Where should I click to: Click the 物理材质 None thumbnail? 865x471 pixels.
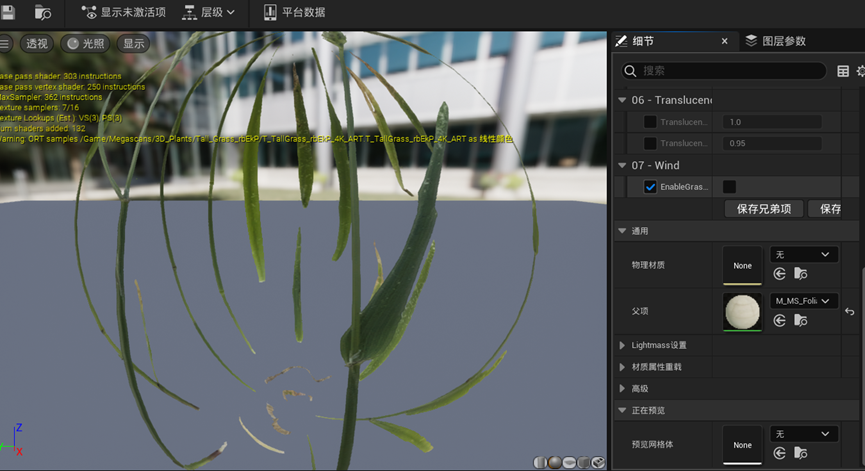pyautogui.click(x=742, y=265)
